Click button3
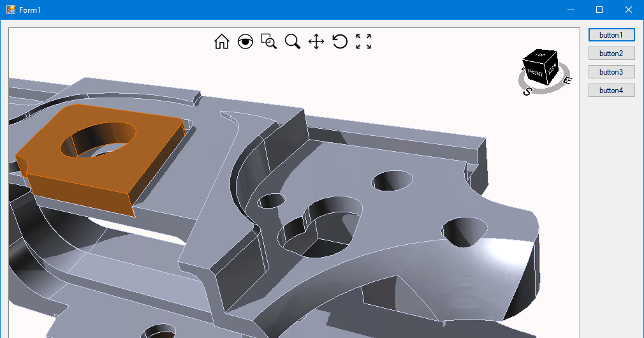 611,72
